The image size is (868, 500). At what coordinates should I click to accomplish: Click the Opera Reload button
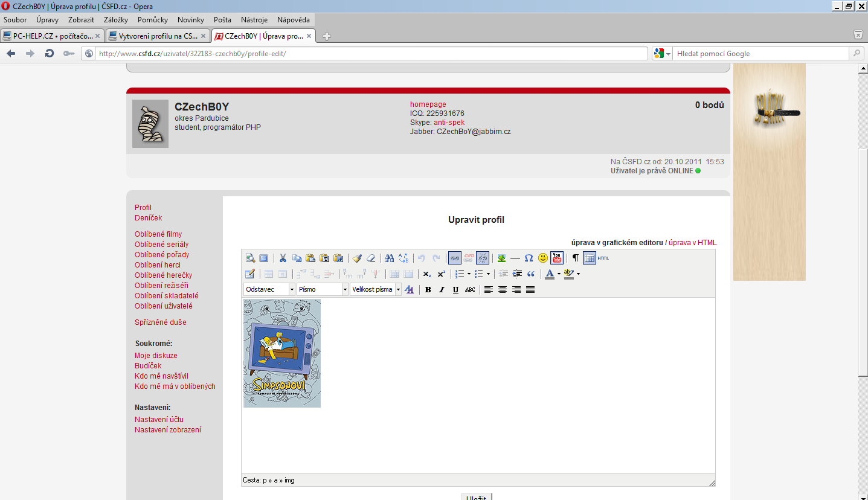[50, 53]
